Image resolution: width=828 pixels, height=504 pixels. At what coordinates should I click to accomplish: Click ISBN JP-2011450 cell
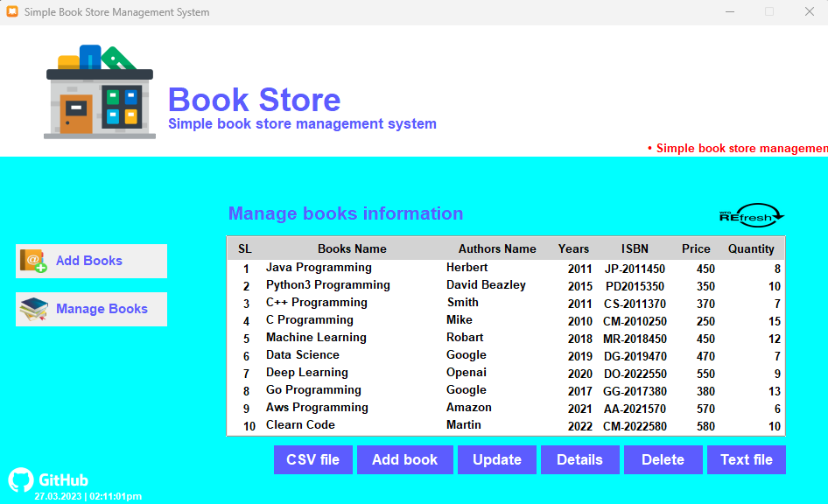tap(635, 269)
